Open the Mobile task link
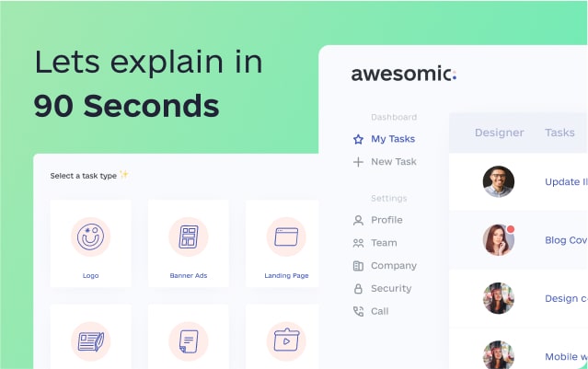 point(566,357)
